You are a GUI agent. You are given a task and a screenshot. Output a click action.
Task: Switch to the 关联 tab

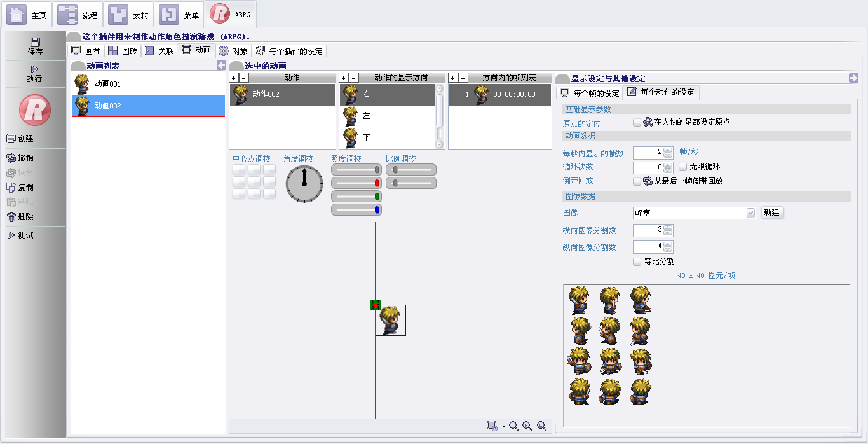159,51
